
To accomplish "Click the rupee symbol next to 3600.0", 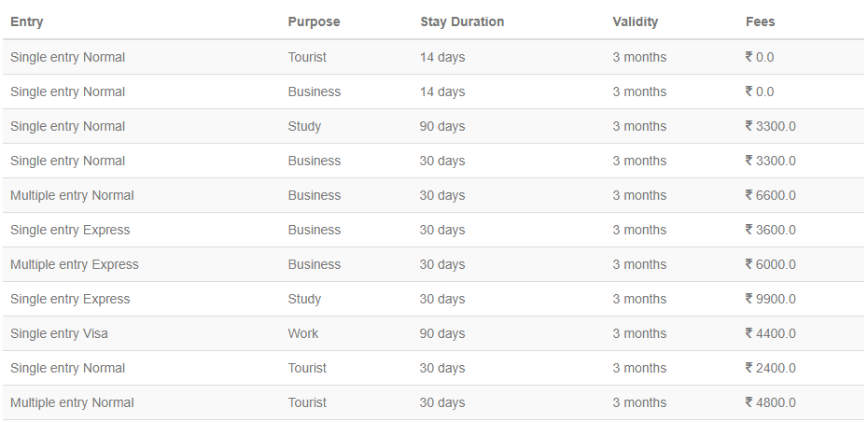I will (749, 230).
